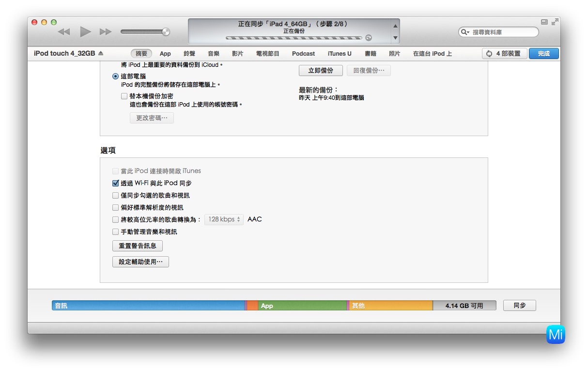588x372 pixels.
Task: Click the 同步 sync button
Action: [520, 306]
